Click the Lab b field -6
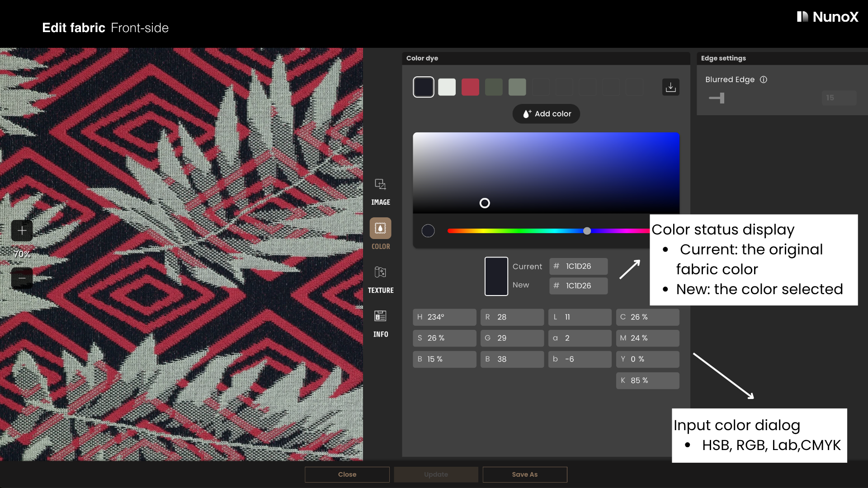 (x=580, y=360)
